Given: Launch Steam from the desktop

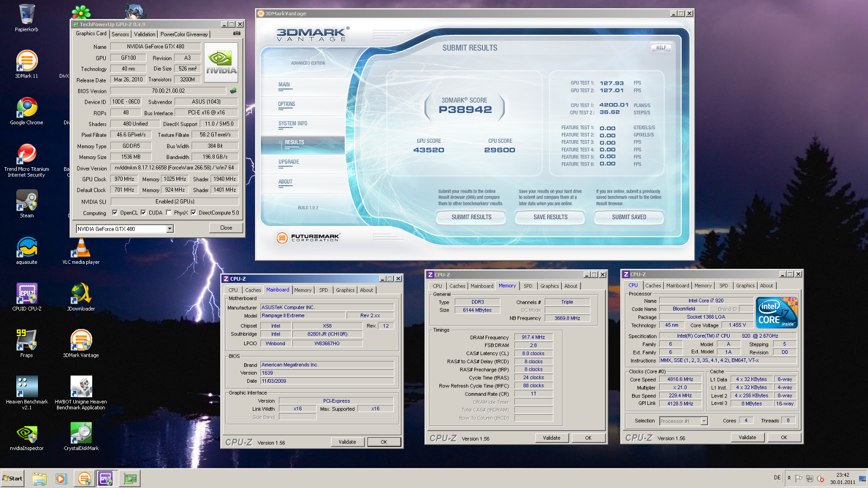Looking at the screenshot, I should pyautogui.click(x=27, y=204).
